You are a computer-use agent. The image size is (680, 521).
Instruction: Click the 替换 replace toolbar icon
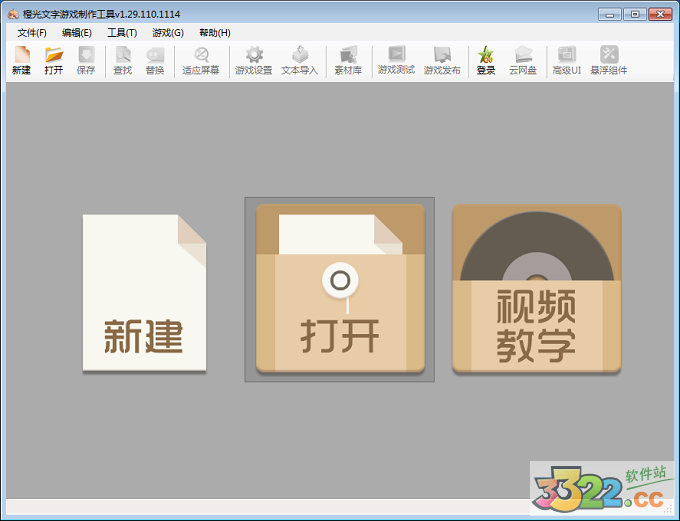pos(155,60)
